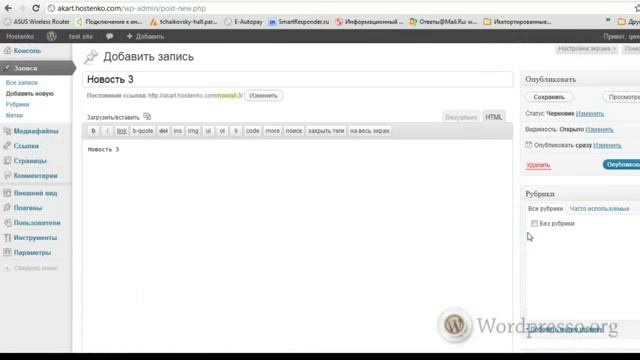Screen dimensions: 640x360
Task: Collapse the menu with Свернуть меню
Action: coord(31,268)
